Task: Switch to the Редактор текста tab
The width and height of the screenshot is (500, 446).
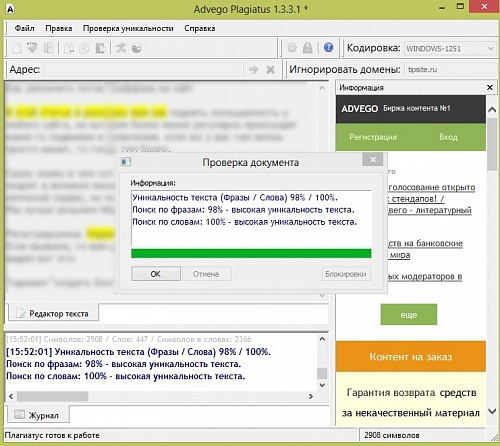Action: (53, 313)
